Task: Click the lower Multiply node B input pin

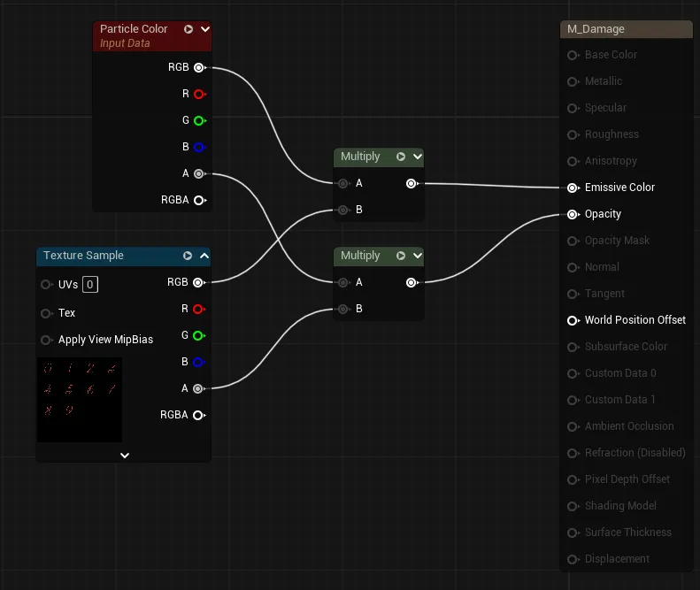Action: 343,309
